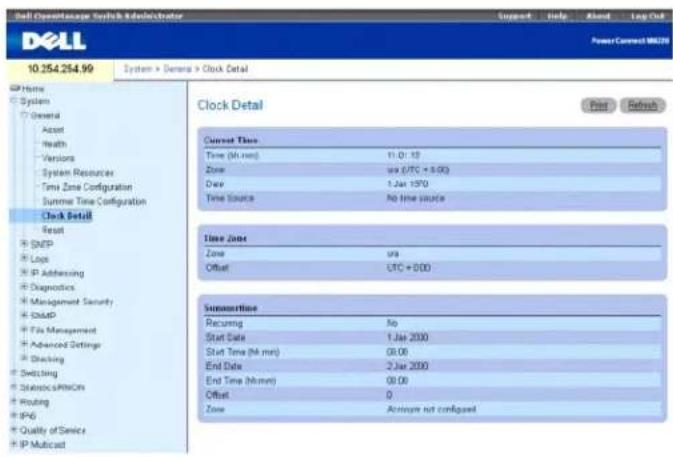This screenshot has height=457, width=673.
Task: Expand the Management Security node
Action: (24, 301)
